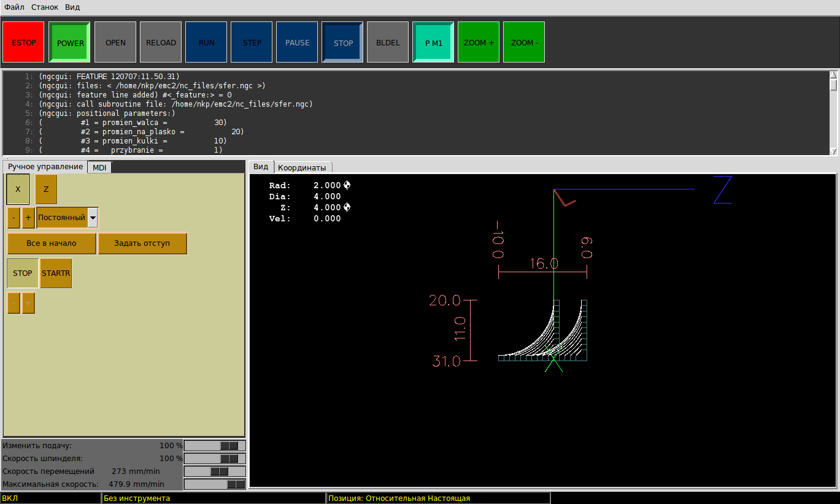Click the STEP toolbar button
The width and height of the screenshot is (840, 504).
[x=252, y=42]
